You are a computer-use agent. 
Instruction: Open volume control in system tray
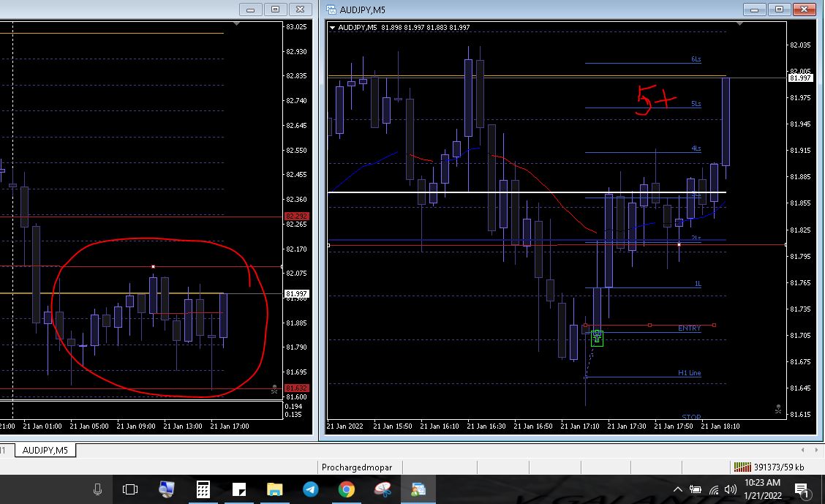(x=731, y=489)
